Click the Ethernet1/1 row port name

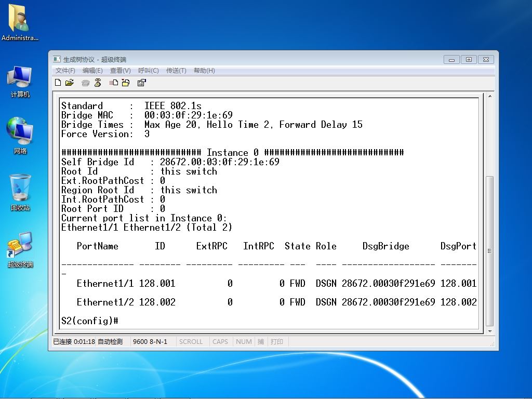(x=105, y=283)
